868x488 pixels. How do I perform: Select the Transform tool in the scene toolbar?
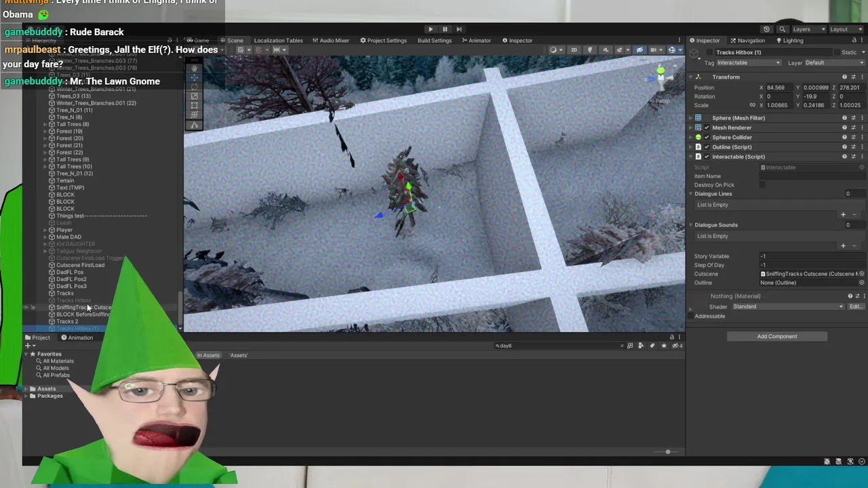pos(195,115)
